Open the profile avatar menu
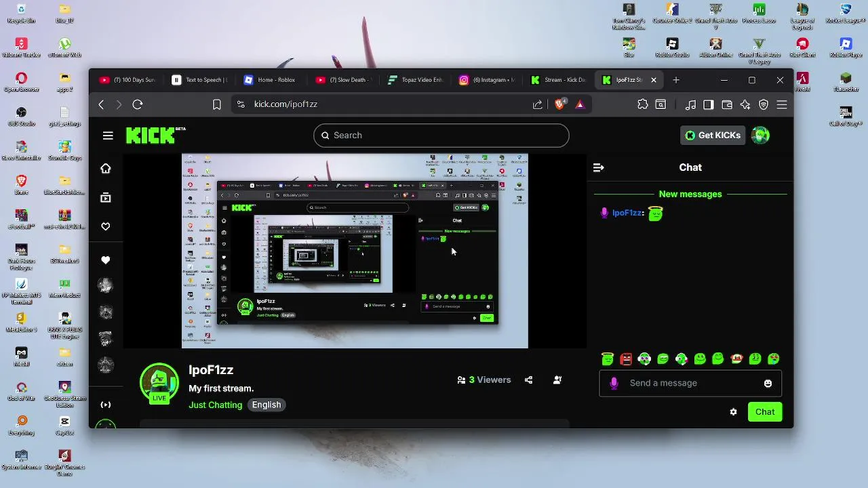Image resolution: width=868 pixels, height=488 pixels. 760,136
